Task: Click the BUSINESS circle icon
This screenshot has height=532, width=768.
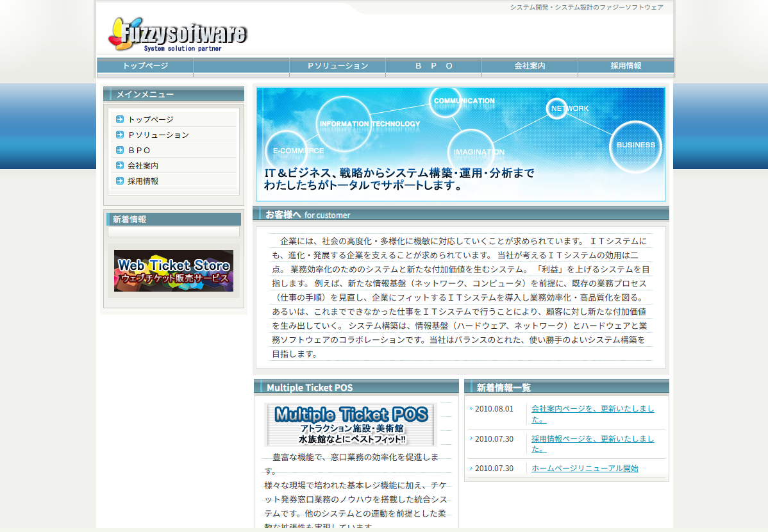Action: (x=635, y=146)
